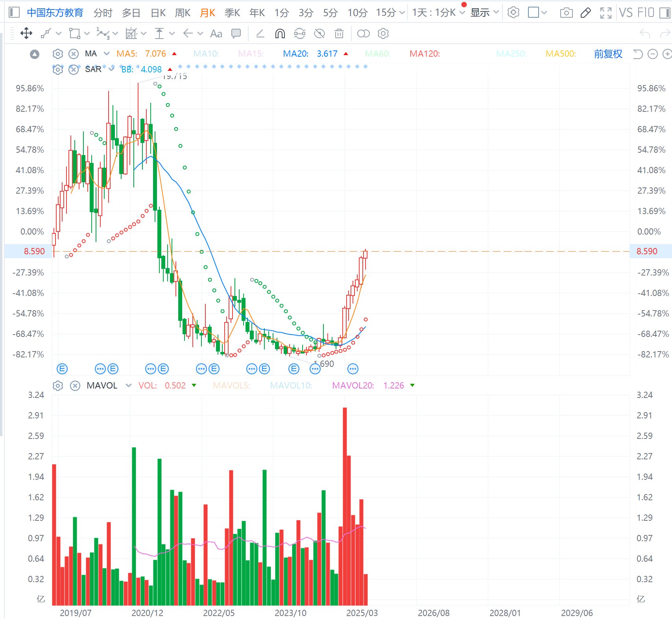Viewport: 672px width, 618px height.
Task: Switch to the 日K daily tab
Action: [x=158, y=13]
